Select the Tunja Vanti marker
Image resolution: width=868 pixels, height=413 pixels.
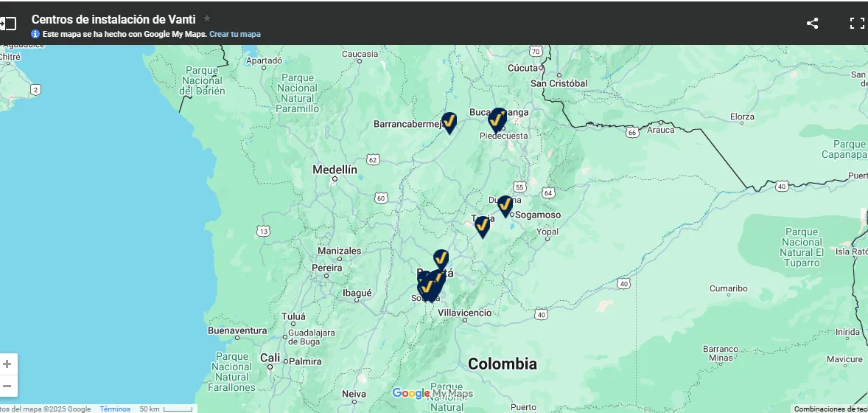click(482, 226)
